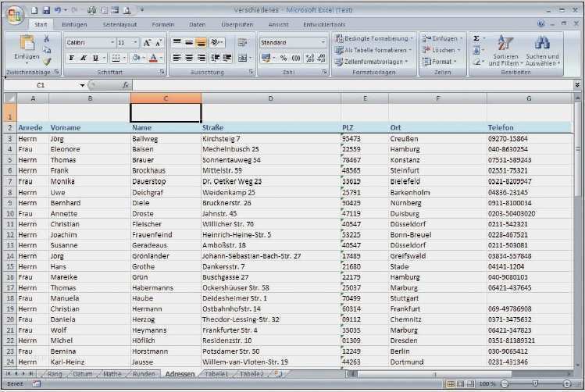
Task: Click the insert function fx icon
Action: [x=125, y=84]
